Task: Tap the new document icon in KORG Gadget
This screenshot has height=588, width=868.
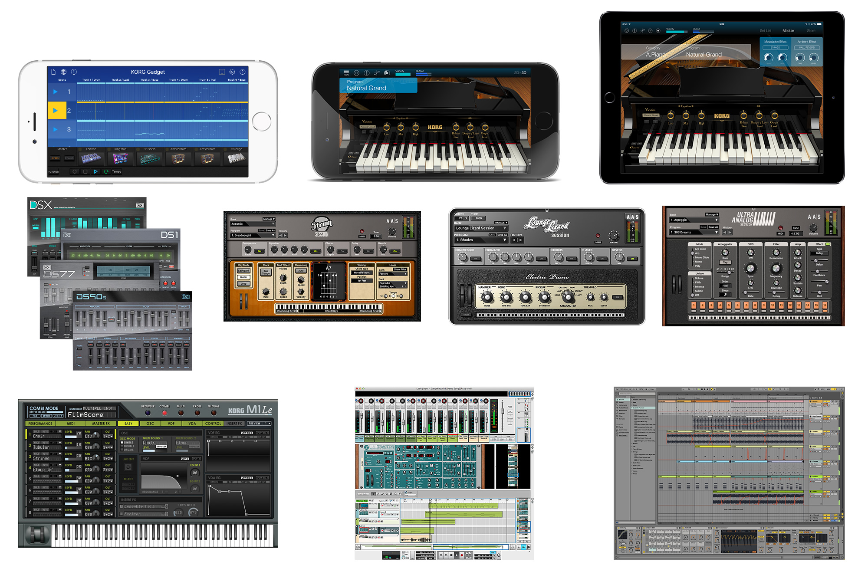Action: 53,72
